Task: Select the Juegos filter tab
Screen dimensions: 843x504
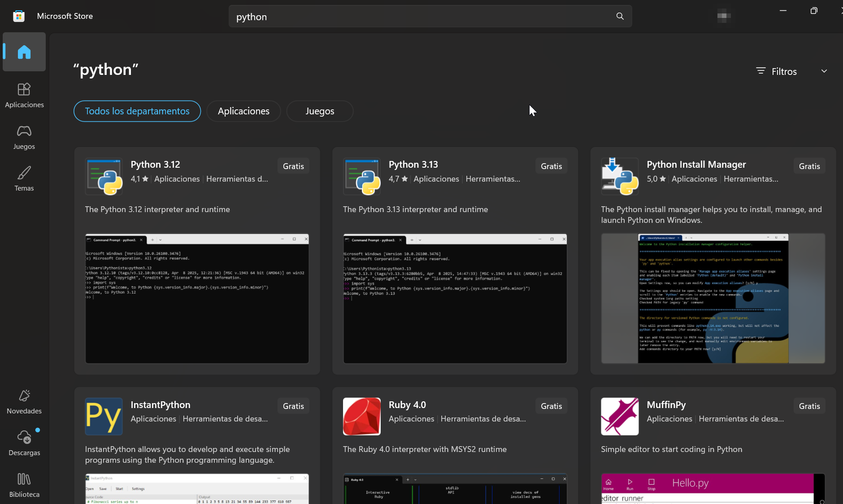Action: point(320,111)
